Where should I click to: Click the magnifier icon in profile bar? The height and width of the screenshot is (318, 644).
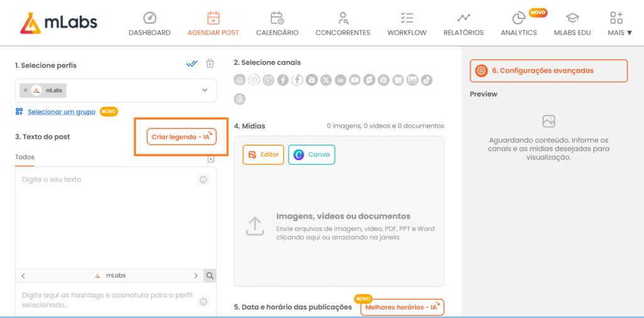pos(210,276)
